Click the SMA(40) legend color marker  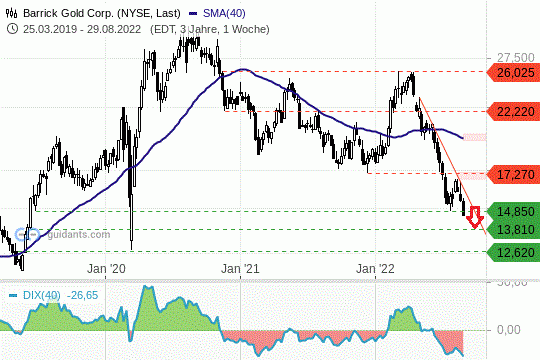pyautogui.click(x=193, y=14)
